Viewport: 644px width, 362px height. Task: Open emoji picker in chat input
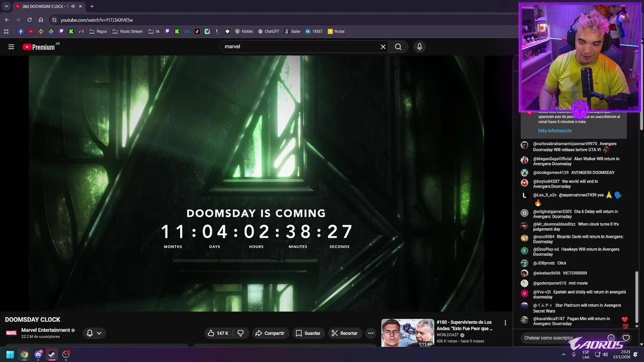[611, 338]
